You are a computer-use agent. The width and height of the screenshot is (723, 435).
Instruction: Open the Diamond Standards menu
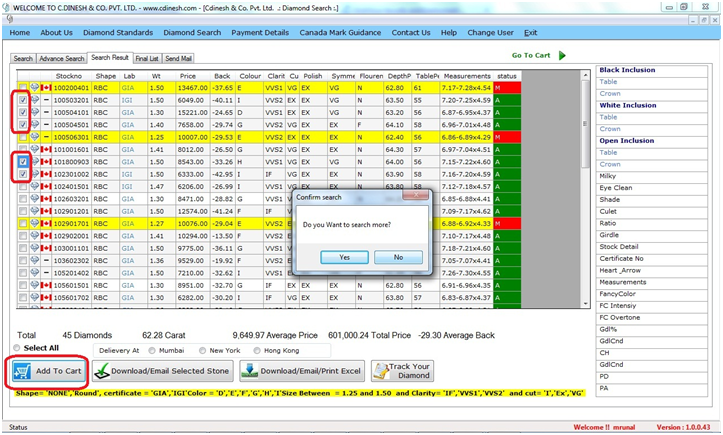(118, 33)
